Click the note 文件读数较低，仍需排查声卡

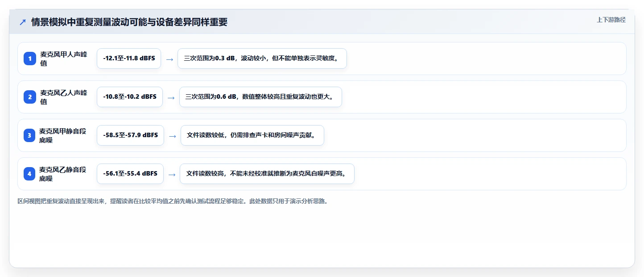click(x=252, y=135)
